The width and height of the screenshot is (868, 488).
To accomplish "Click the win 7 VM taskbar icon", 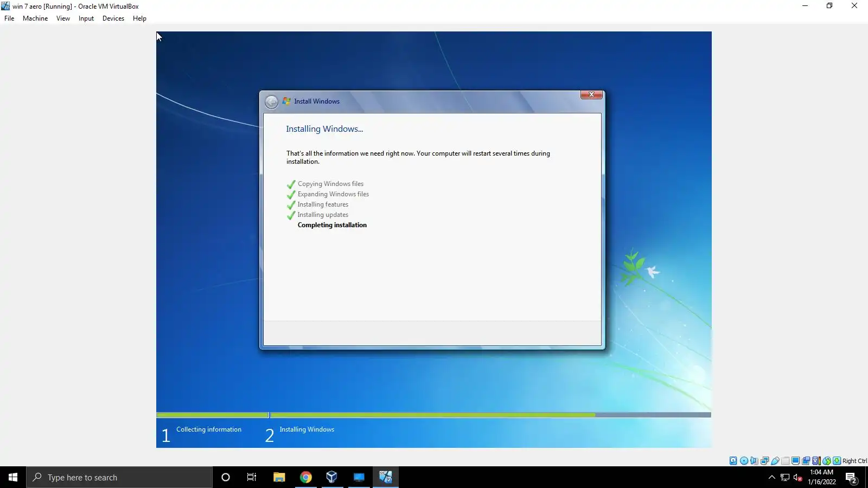I will [x=386, y=477].
